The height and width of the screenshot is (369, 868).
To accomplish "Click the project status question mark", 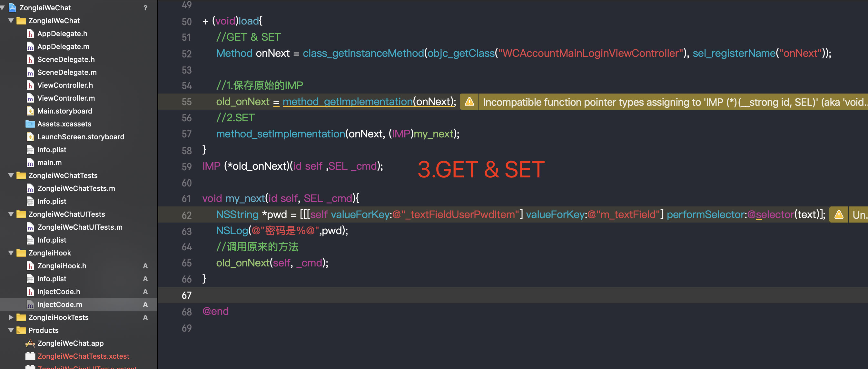I will [145, 8].
